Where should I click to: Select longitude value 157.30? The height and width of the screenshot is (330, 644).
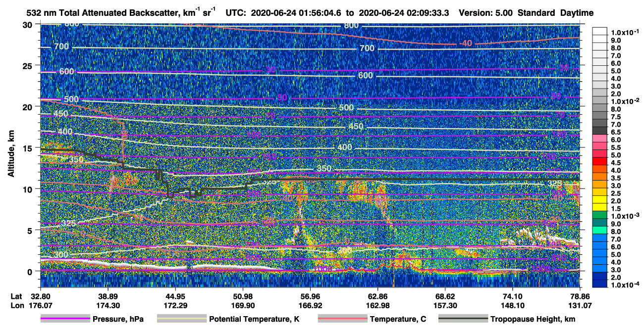[x=445, y=305]
